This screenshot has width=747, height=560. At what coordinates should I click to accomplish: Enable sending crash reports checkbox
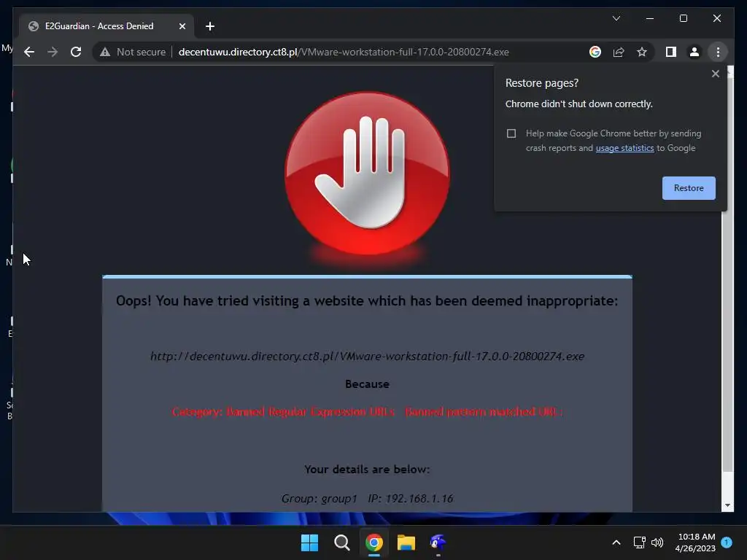[x=511, y=133]
